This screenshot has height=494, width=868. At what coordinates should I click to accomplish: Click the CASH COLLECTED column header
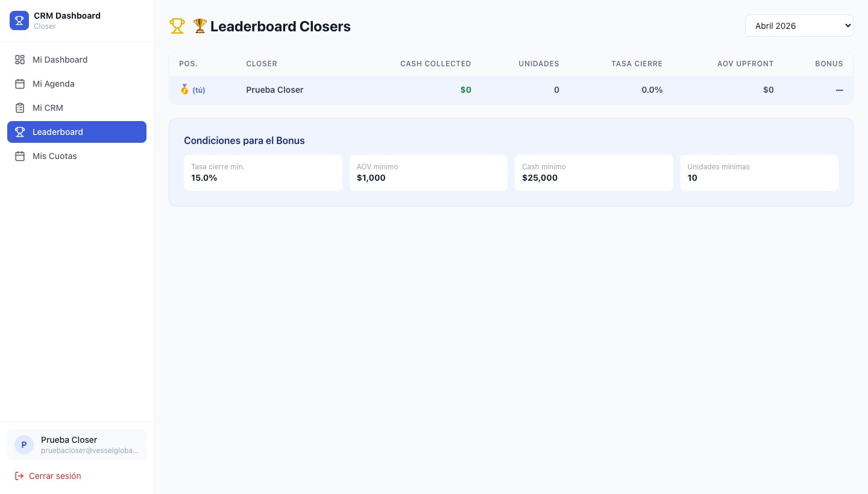pyautogui.click(x=436, y=64)
